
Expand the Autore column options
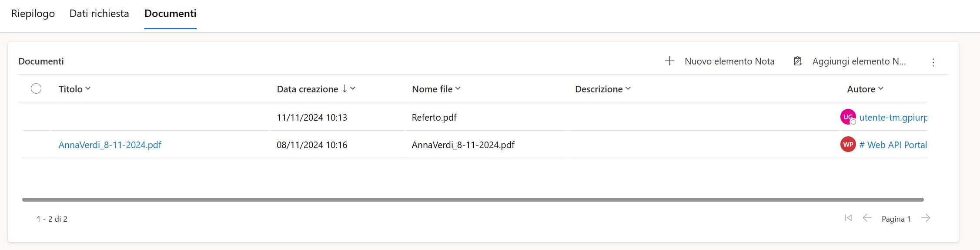(865, 89)
